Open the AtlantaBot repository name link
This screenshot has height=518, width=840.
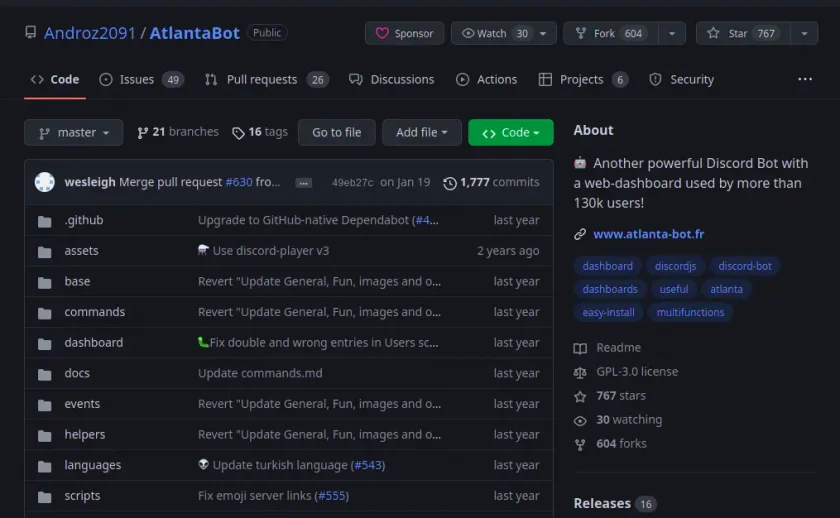194,33
